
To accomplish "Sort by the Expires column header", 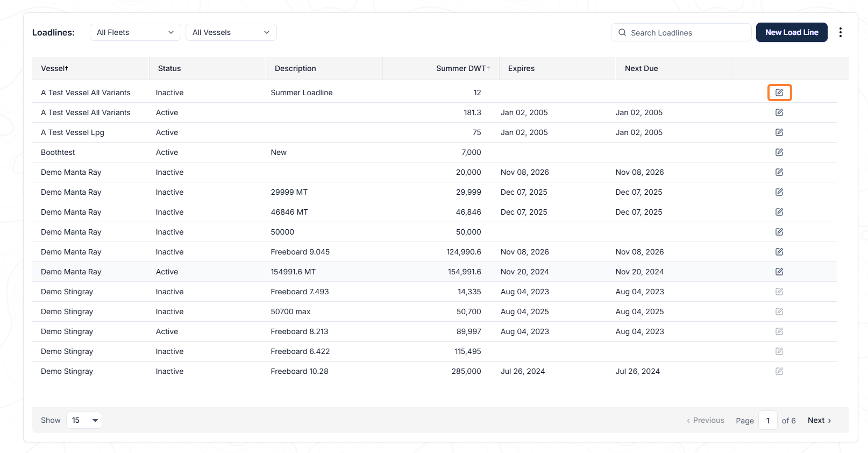I will click(x=521, y=68).
